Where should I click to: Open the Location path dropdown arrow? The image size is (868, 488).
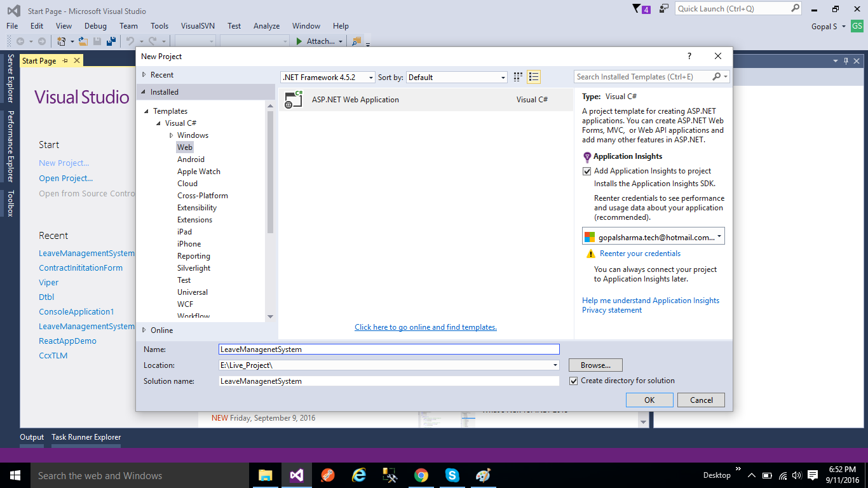[x=555, y=365]
